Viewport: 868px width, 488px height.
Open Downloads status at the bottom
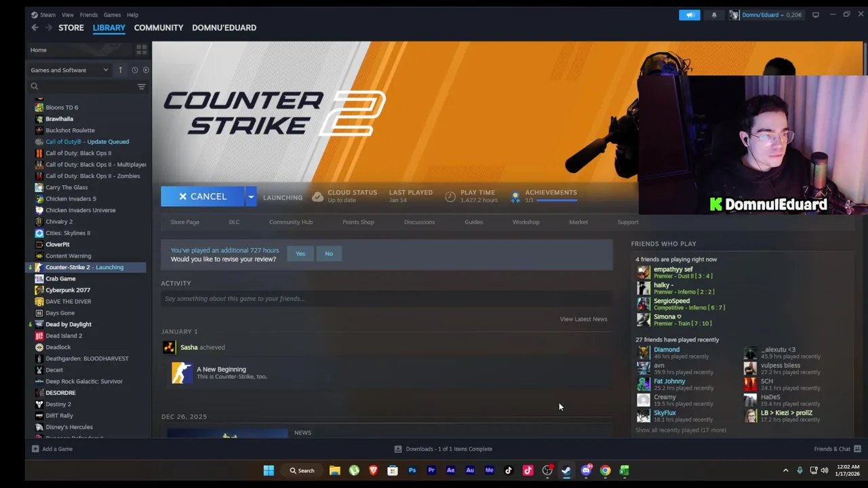pyautogui.click(x=443, y=449)
